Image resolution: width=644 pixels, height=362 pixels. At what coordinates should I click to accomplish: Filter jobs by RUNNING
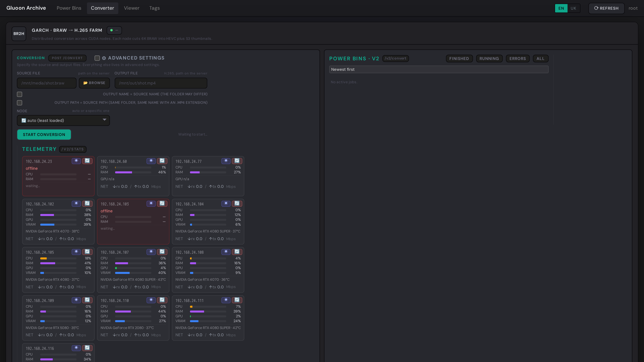(x=489, y=59)
